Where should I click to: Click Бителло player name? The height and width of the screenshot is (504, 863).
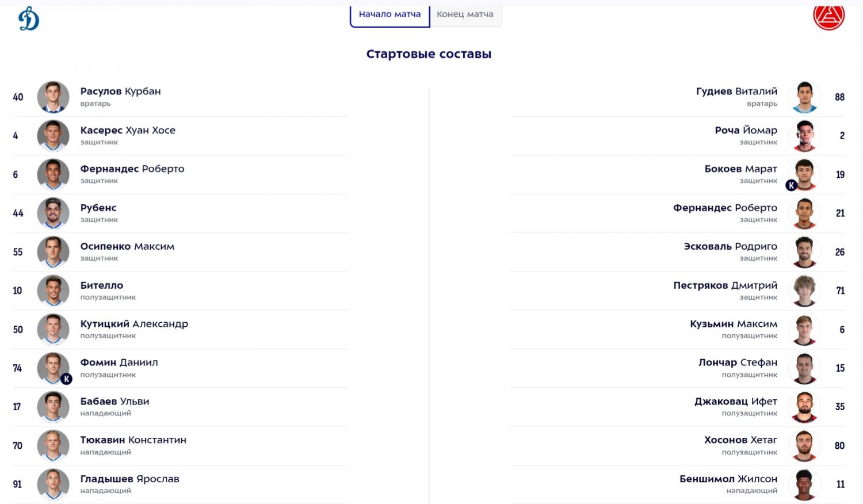click(x=102, y=285)
